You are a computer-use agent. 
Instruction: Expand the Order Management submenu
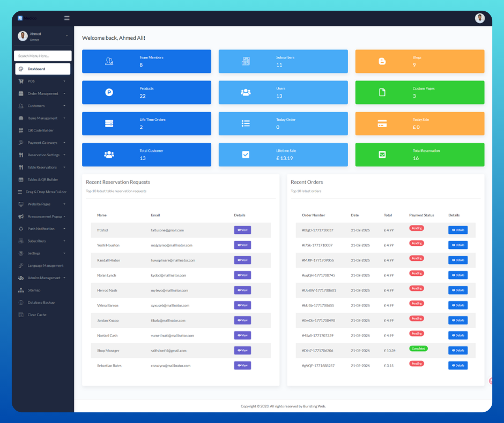point(64,93)
